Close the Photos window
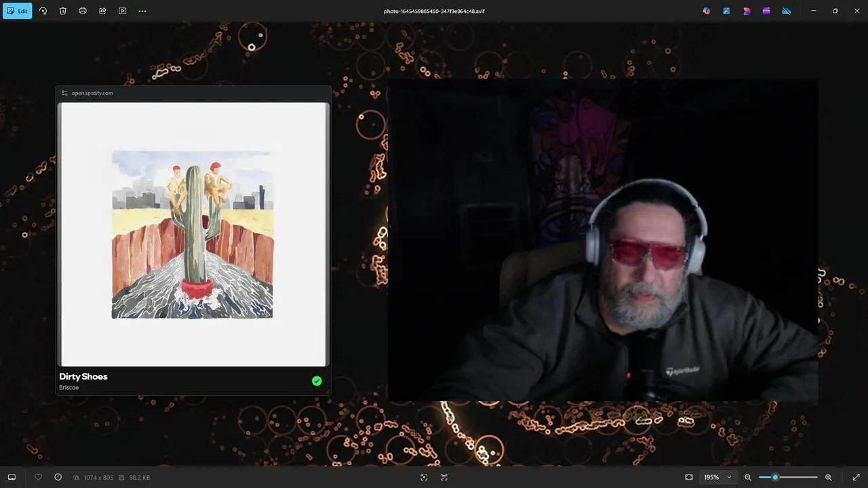Image resolution: width=868 pixels, height=488 pixels. [x=857, y=11]
